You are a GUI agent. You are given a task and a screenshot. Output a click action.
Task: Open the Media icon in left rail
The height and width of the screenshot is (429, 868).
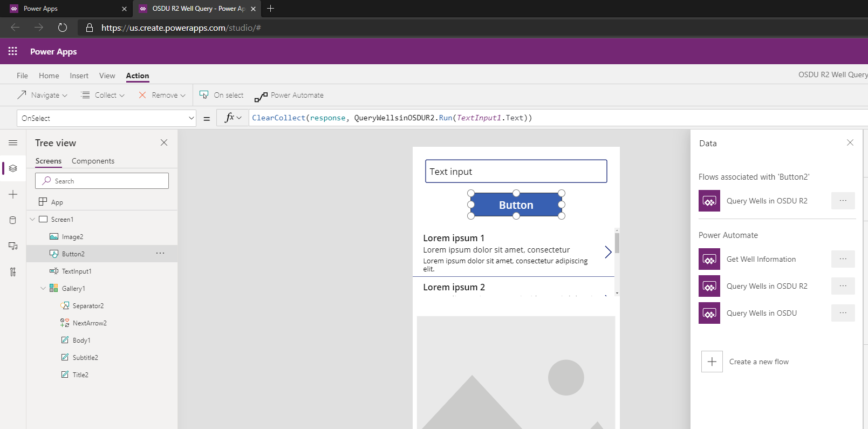(13, 246)
